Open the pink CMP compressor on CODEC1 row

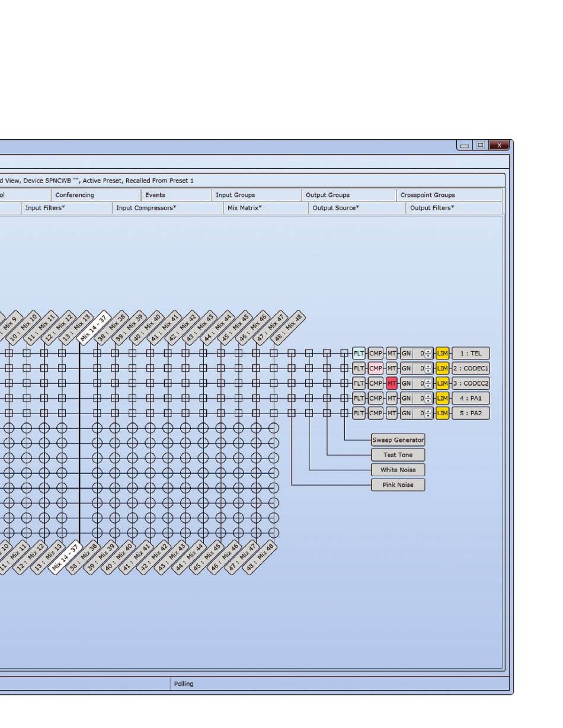[x=376, y=368]
